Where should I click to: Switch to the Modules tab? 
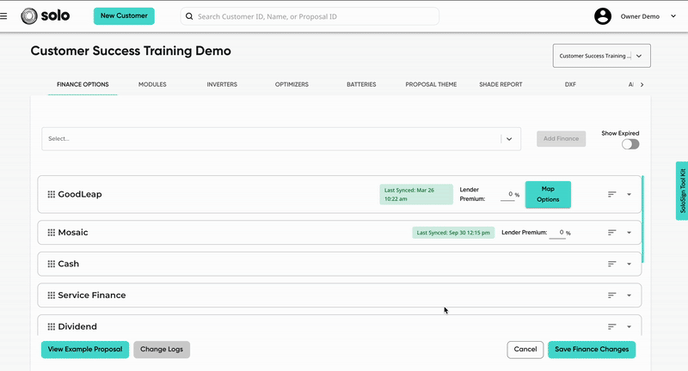pyautogui.click(x=152, y=84)
